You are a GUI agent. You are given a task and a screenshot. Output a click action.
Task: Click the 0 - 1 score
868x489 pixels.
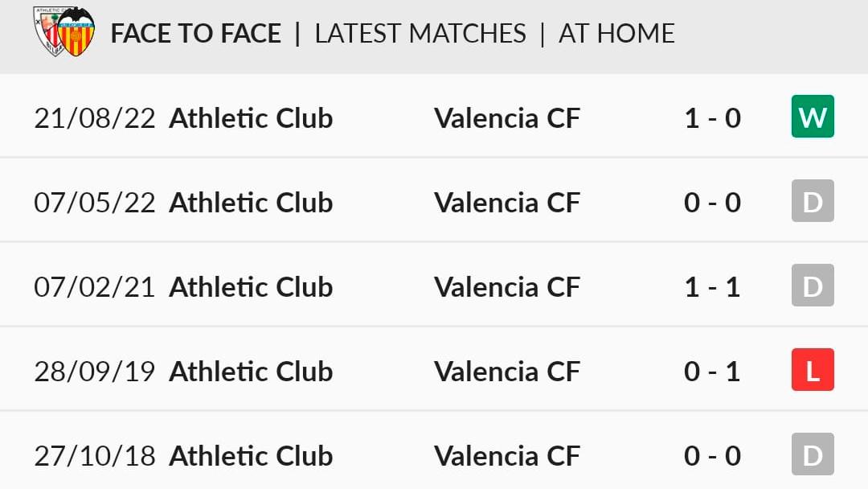713,371
